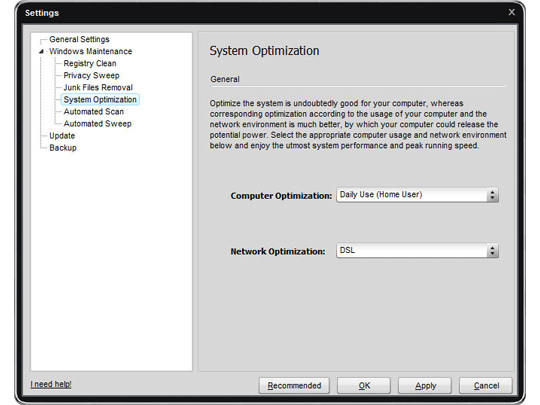Select Registry Clean settings

(90, 63)
